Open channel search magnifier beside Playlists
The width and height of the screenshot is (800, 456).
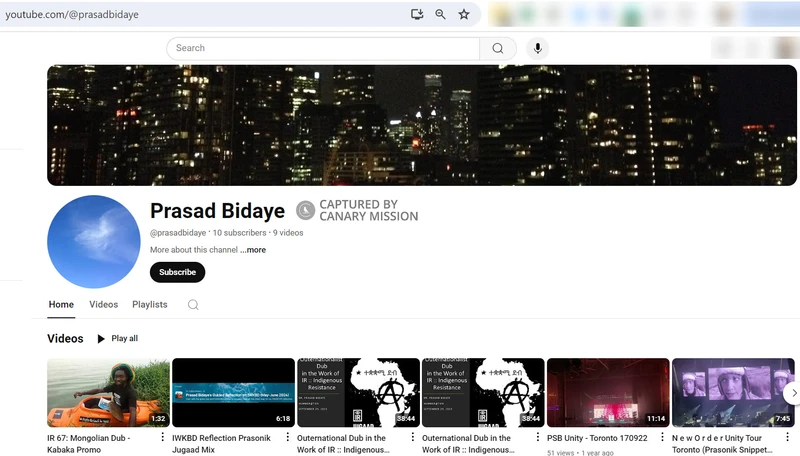coord(193,305)
